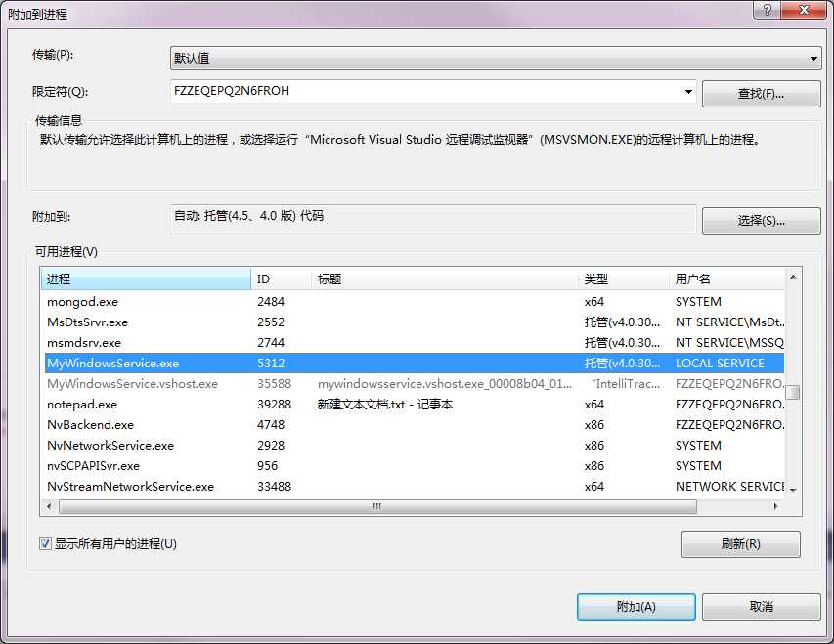Select the notepad.exe process row
The image size is (834, 644).
(x=415, y=405)
